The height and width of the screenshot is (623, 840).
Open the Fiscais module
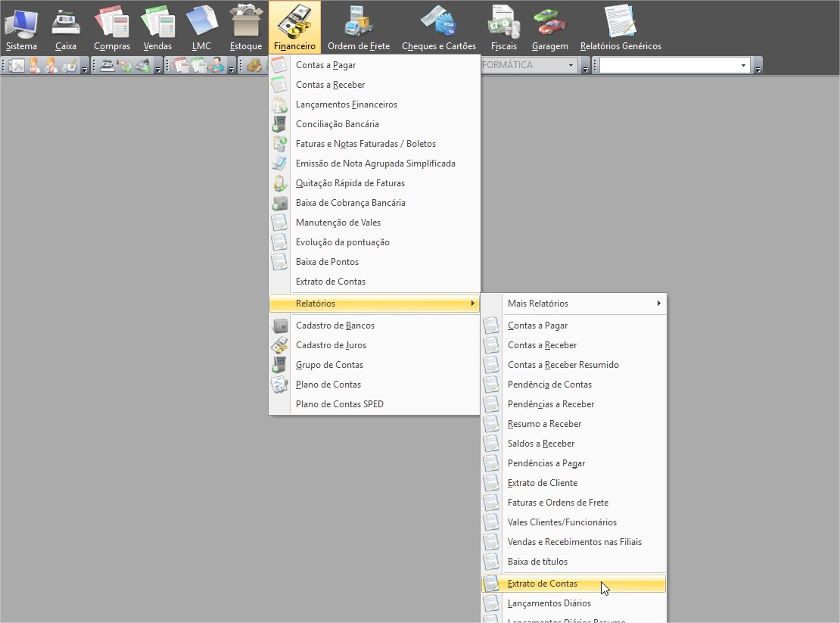tap(503, 26)
